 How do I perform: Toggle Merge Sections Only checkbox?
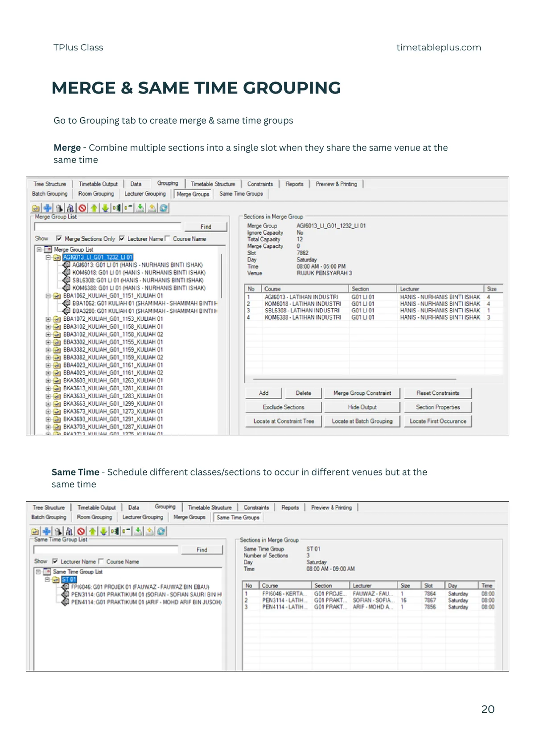[59, 239]
